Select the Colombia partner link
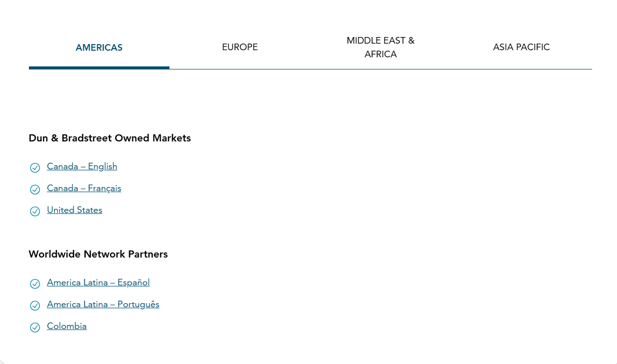 66,326
